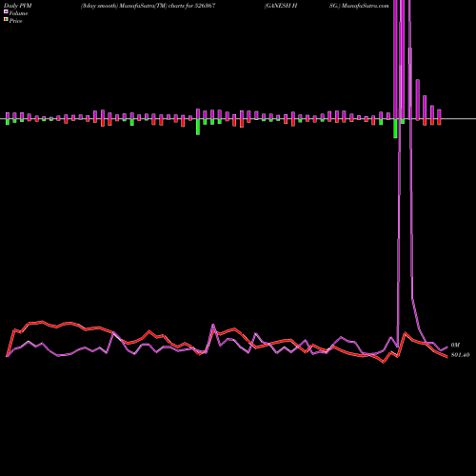
Task: Click the Volume legend color swatch
Action: pyautogui.click(x=6, y=12)
